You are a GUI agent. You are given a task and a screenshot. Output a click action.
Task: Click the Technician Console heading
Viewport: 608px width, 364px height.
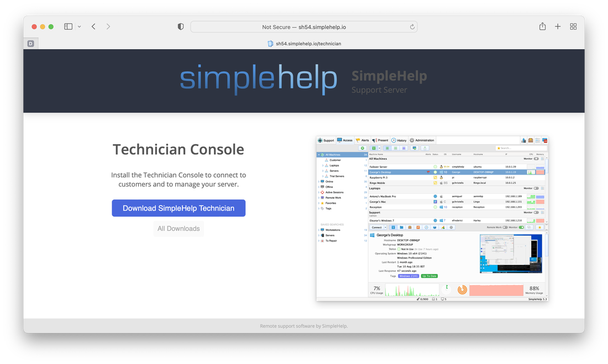point(179,149)
